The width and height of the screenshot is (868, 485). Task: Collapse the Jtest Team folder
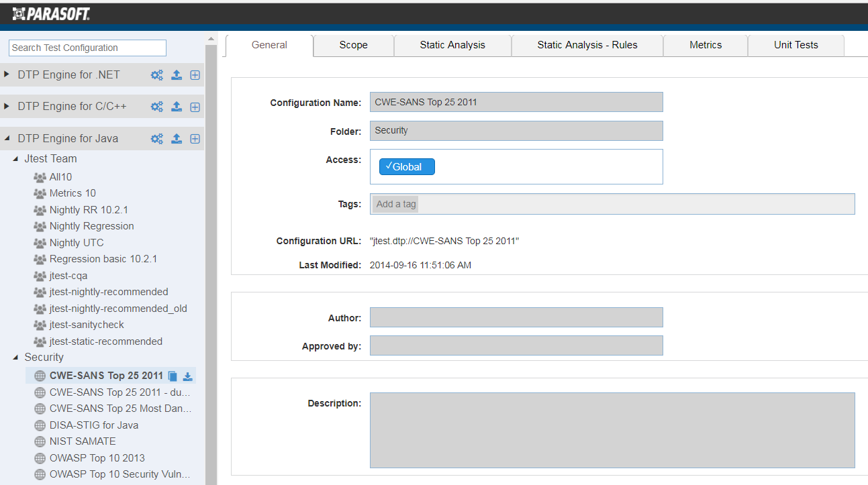tap(16, 159)
